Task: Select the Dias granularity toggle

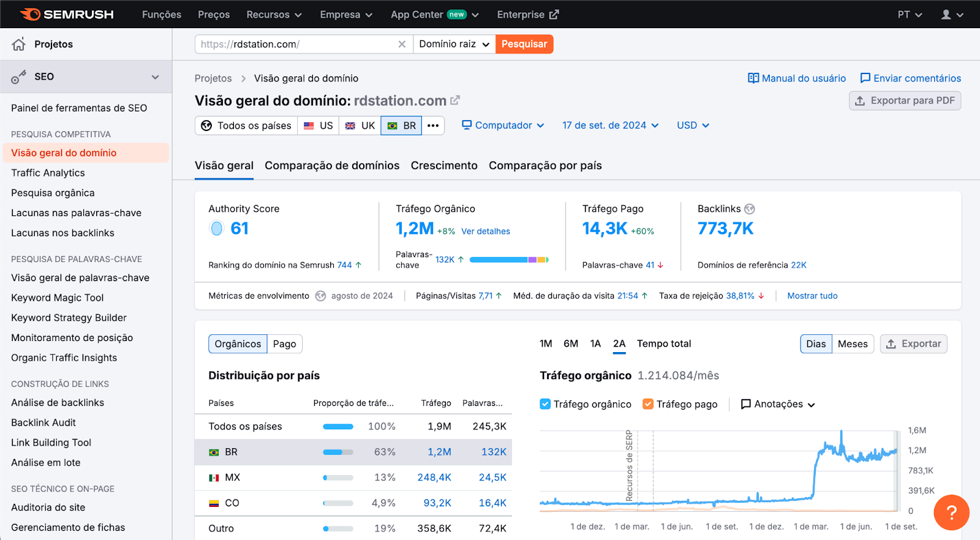Action: 816,344
